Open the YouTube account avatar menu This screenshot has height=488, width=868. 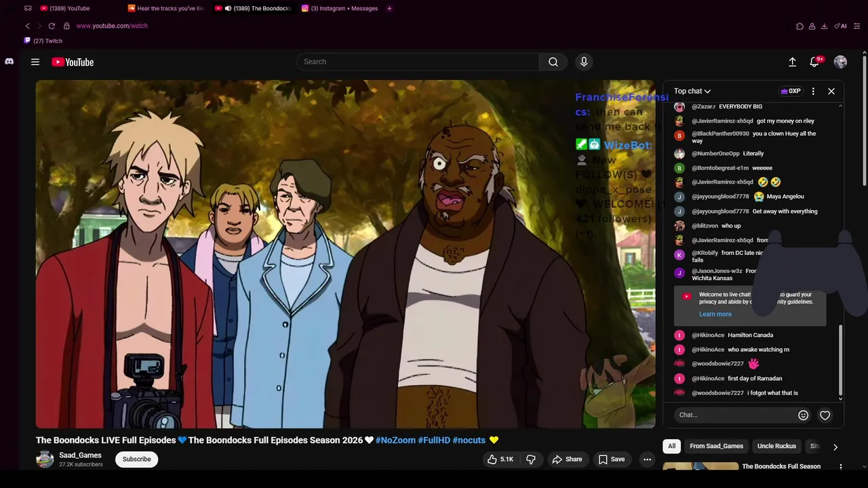[x=840, y=62]
